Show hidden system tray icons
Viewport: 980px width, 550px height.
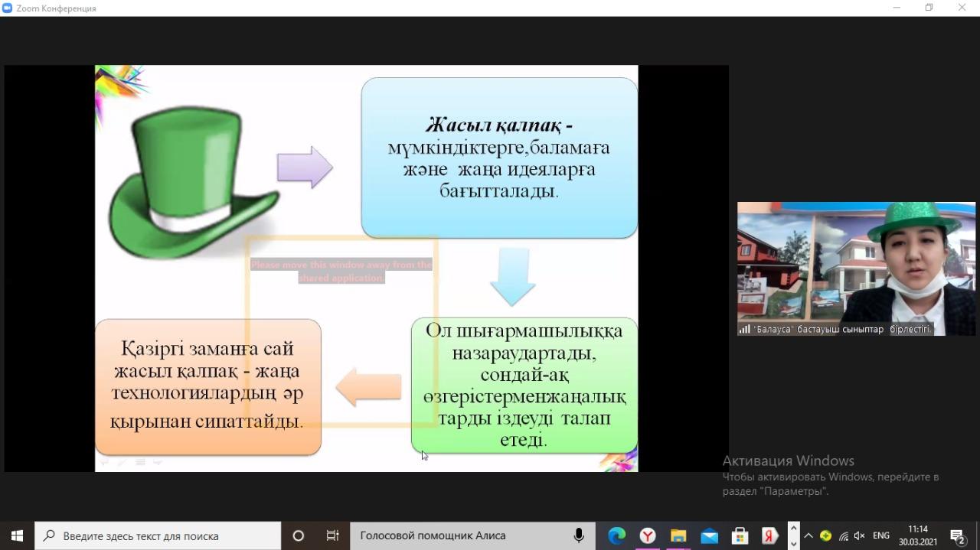(808, 535)
